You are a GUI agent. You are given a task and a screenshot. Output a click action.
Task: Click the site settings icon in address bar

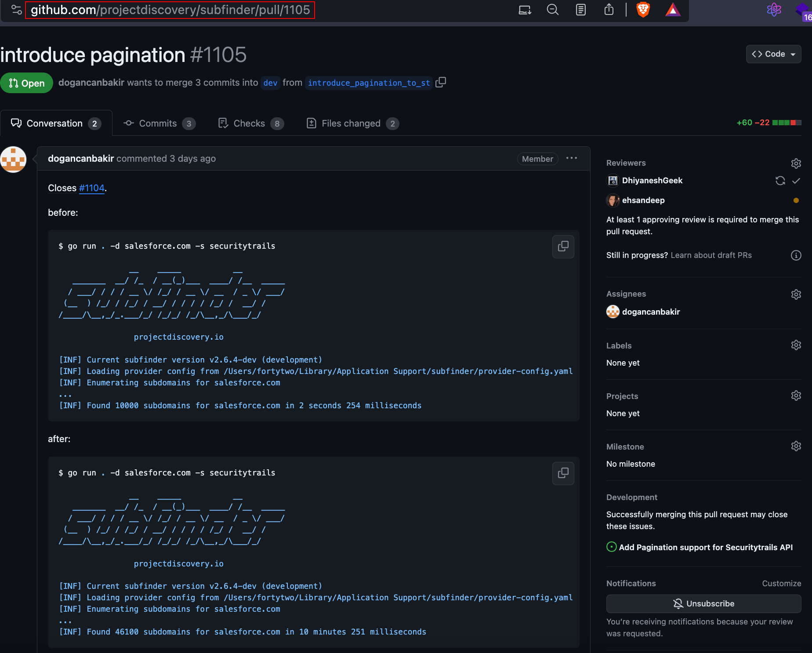(x=16, y=10)
